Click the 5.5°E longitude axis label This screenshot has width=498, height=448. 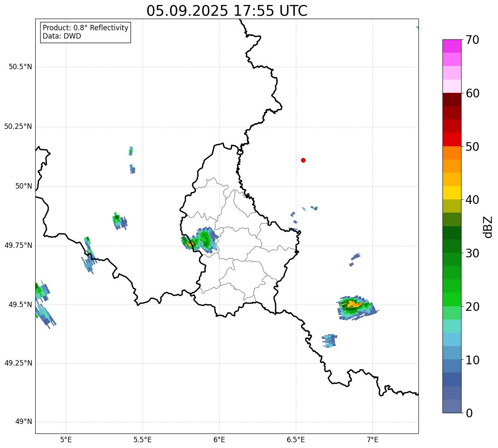click(143, 439)
